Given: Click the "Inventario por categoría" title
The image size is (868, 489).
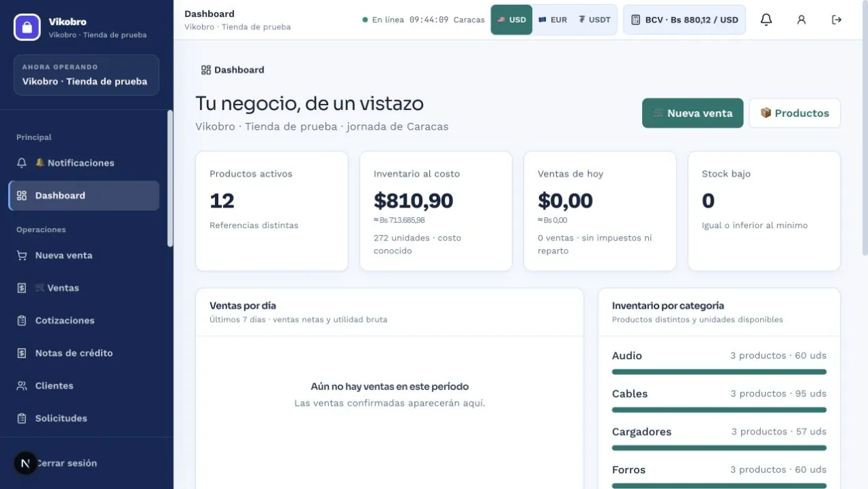Looking at the screenshot, I should pos(668,306).
